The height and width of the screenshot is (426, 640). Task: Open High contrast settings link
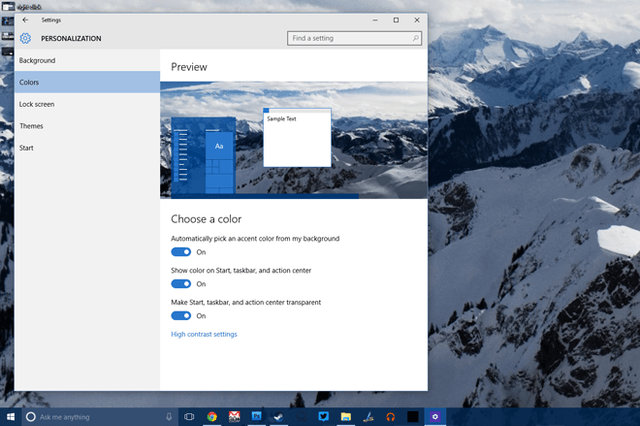(204, 334)
